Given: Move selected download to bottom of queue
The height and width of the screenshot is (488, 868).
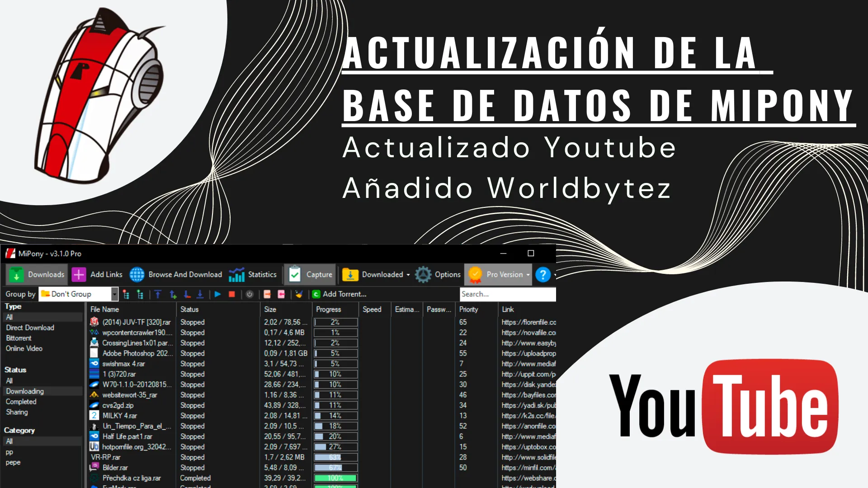Looking at the screenshot, I should (x=200, y=295).
